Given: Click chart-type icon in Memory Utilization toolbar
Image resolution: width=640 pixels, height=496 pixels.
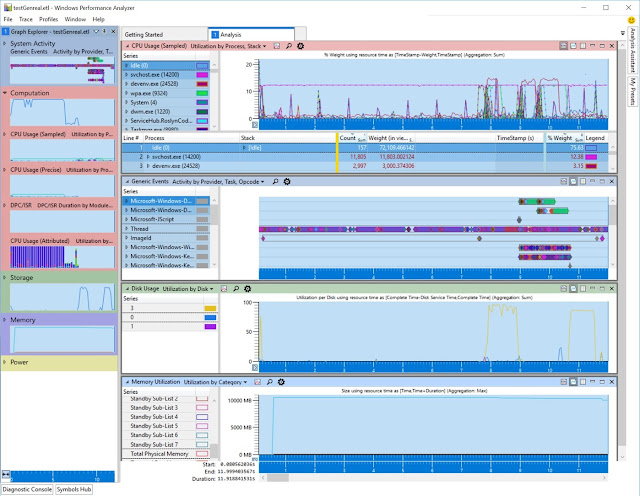Looking at the screenshot, I should click(258, 382).
